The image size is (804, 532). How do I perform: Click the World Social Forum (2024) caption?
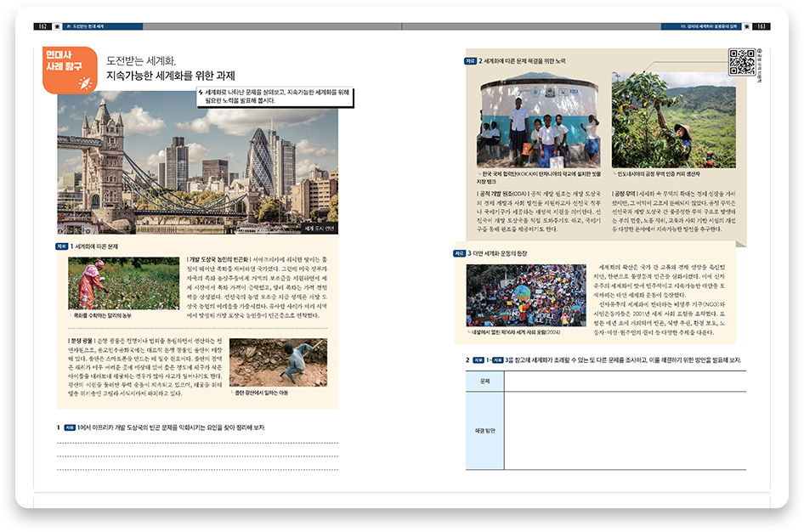514,332
